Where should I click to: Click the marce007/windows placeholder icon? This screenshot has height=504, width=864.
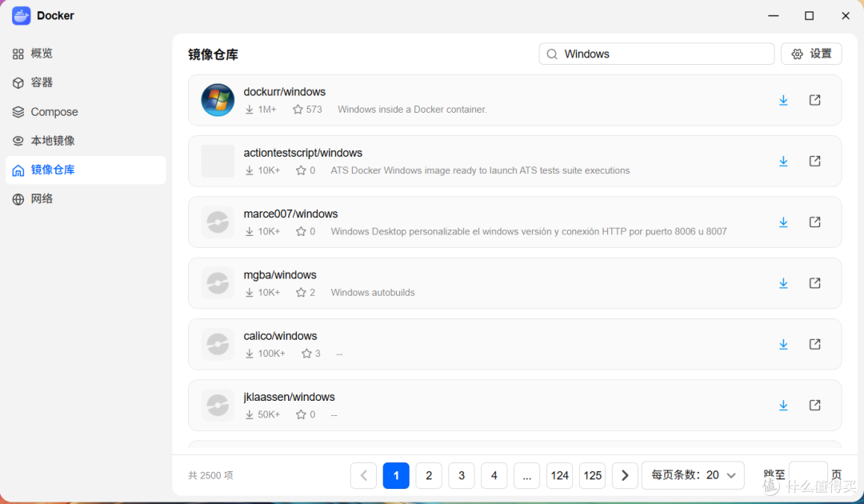point(218,222)
